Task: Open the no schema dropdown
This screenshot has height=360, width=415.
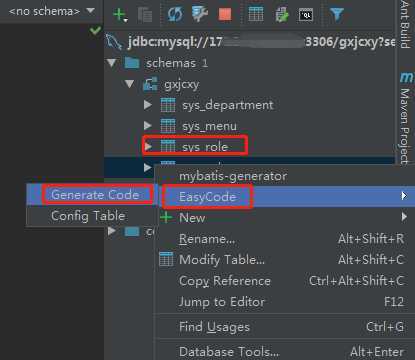Action: coord(52,11)
